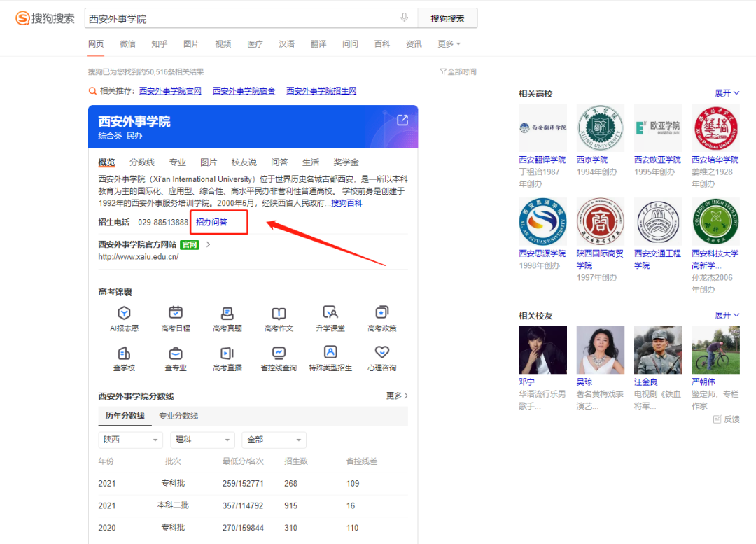Select 分数线 tab on university card
The width and height of the screenshot is (756, 544).
tap(142, 162)
